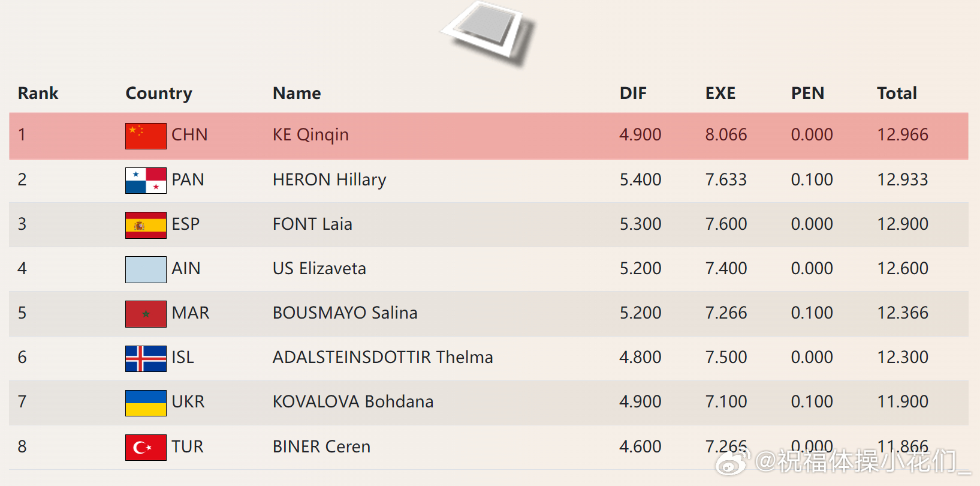Image resolution: width=980 pixels, height=486 pixels.
Task: Click the Spain flag icon
Action: click(146, 225)
